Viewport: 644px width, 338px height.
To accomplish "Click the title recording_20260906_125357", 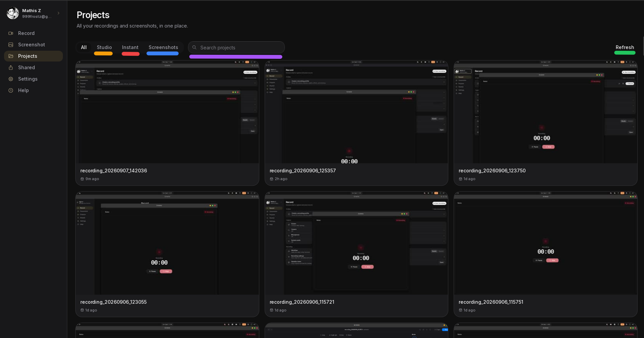I will (x=303, y=171).
